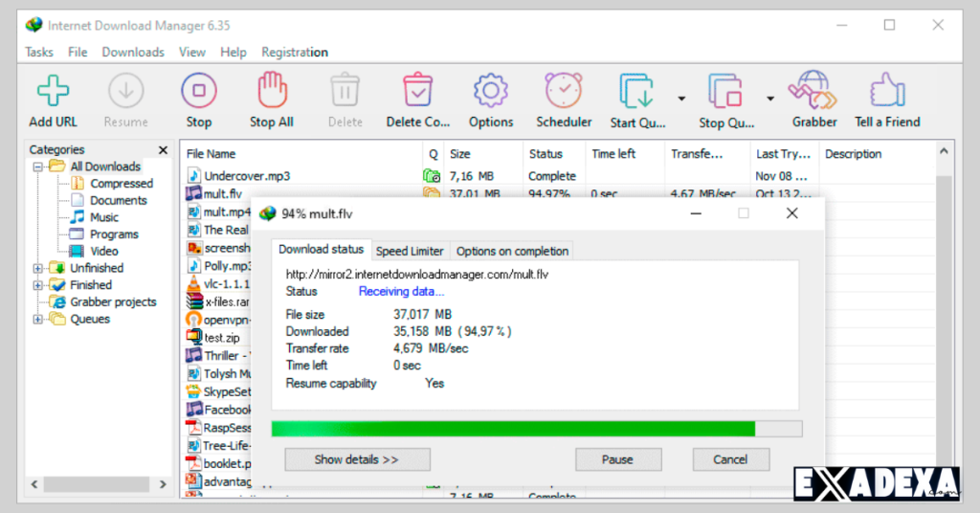Click categories scrollbar left arrow

(x=34, y=484)
